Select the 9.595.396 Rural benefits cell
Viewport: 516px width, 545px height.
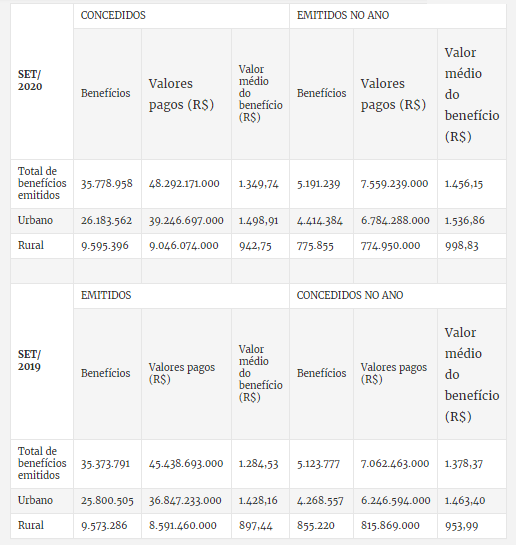(107, 246)
